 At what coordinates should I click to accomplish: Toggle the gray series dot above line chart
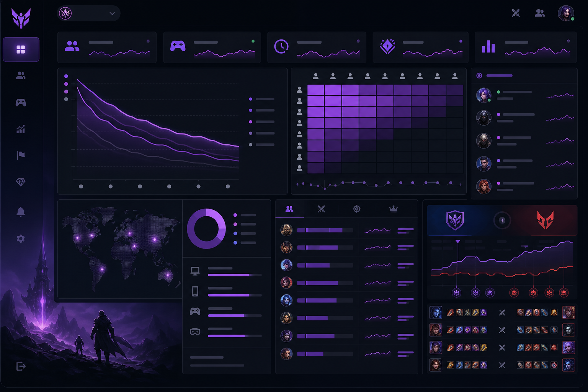tap(66, 99)
